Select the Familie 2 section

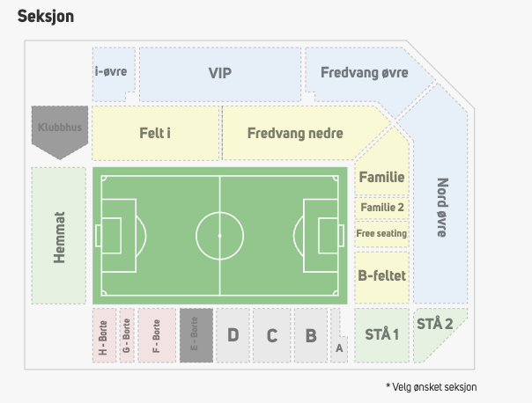pyautogui.click(x=381, y=208)
